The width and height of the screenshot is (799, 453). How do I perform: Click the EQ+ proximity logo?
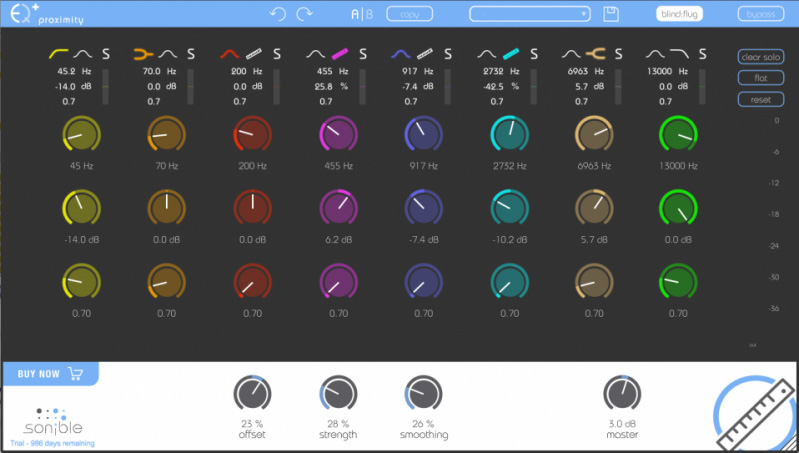coord(47,14)
